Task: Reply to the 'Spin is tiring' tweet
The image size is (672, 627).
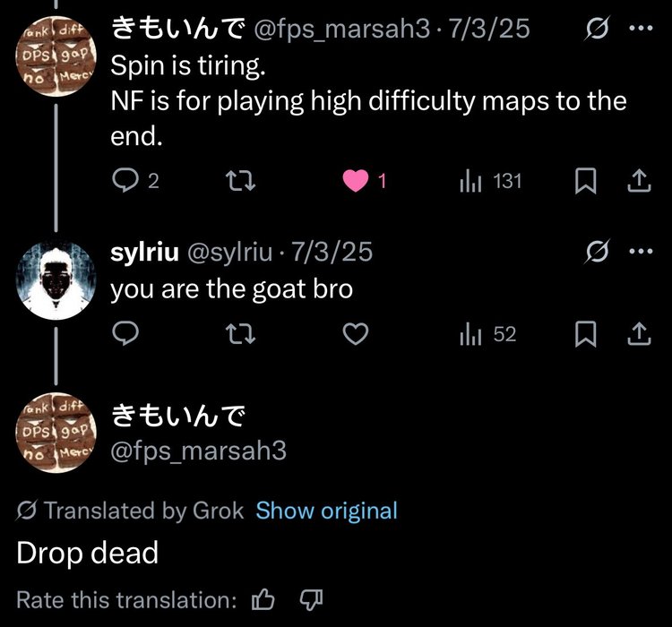Action: click(125, 180)
